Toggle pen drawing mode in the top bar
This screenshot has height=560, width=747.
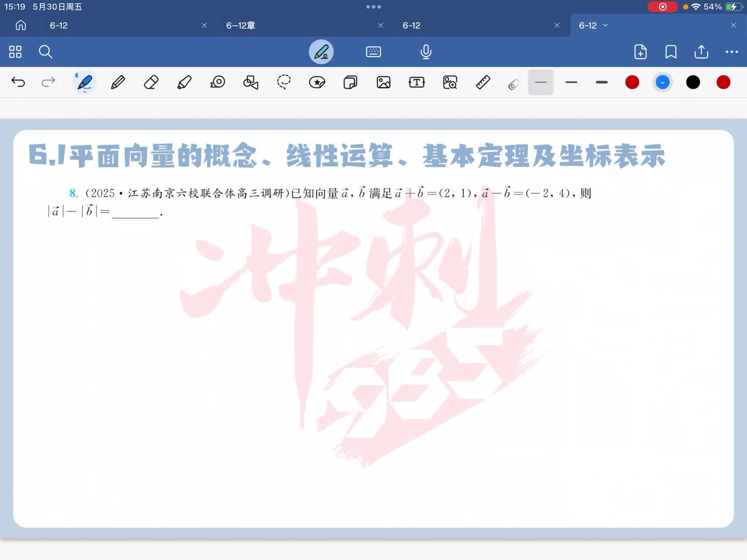point(321,52)
